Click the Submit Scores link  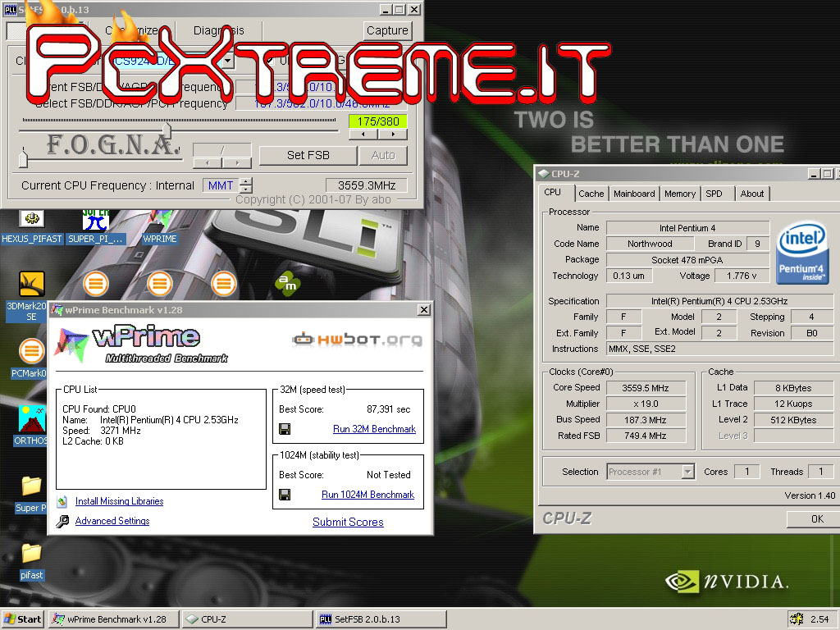[x=348, y=522]
